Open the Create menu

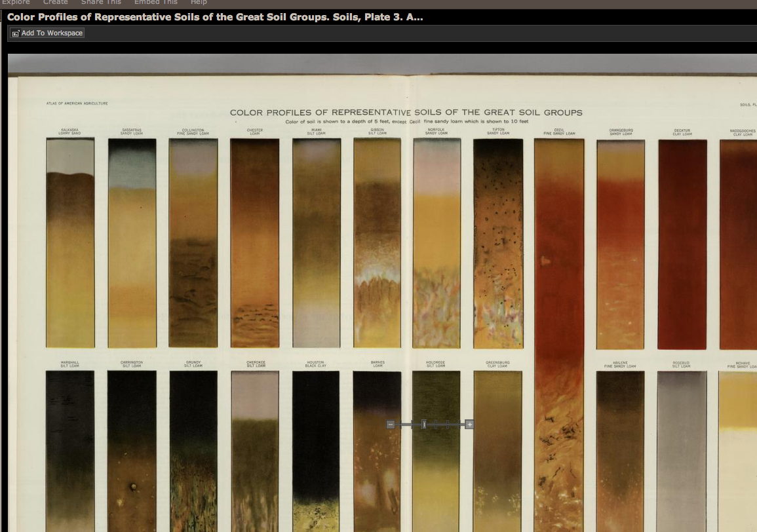(56, 3)
